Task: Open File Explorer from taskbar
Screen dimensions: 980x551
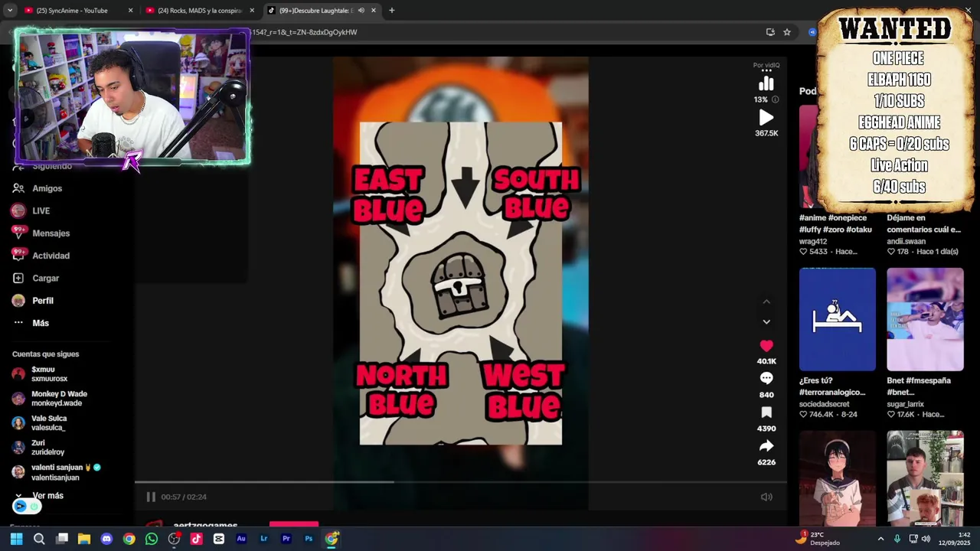Action: pos(84,539)
